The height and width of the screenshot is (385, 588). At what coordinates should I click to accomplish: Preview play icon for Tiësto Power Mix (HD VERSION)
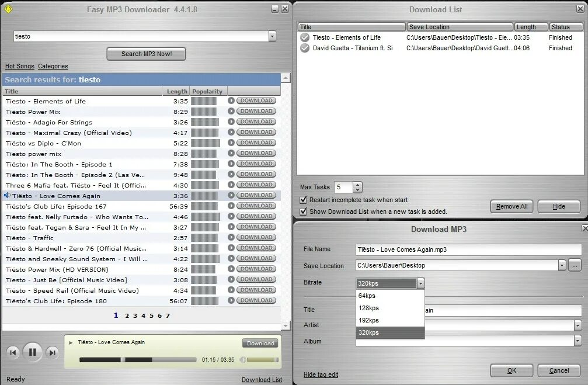(x=231, y=269)
